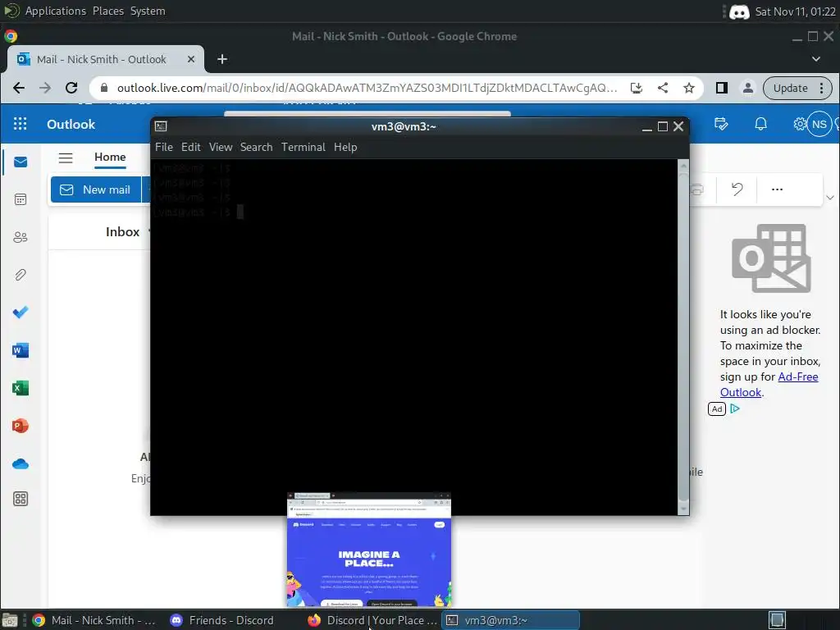Go back in Chrome
The image size is (840, 630).
point(19,88)
